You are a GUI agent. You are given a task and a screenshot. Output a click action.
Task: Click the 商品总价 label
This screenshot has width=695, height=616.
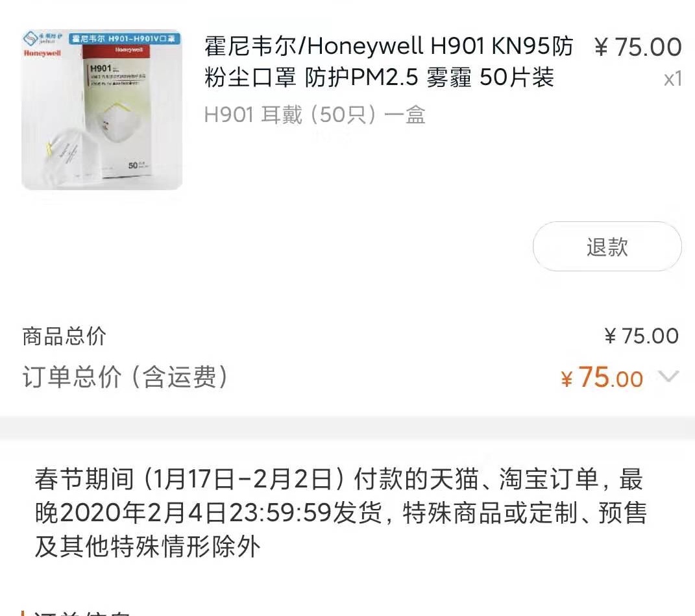tap(64, 336)
